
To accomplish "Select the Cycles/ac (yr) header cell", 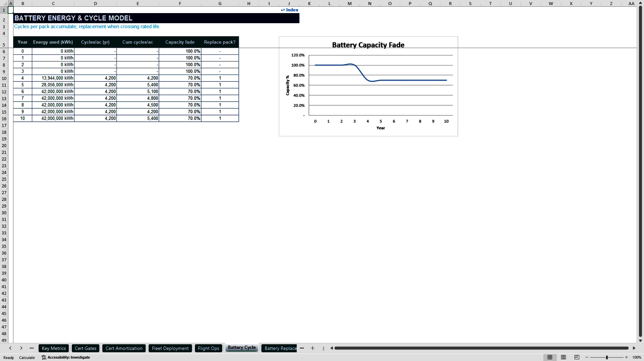I will [96, 42].
